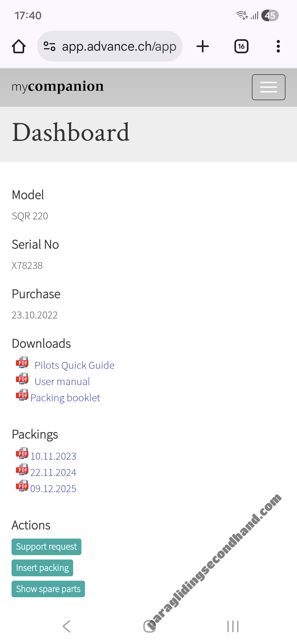The height and width of the screenshot is (644, 297).
Task: Tap the address bar URL field
Action: tap(119, 46)
